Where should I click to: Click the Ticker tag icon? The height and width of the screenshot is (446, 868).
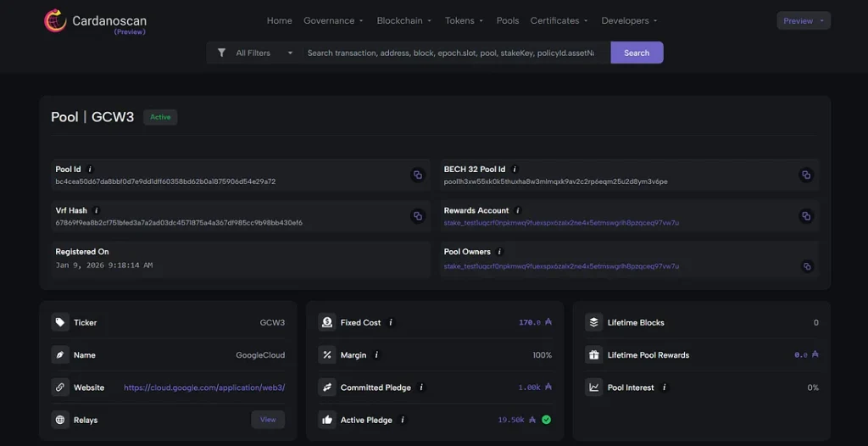tap(60, 322)
